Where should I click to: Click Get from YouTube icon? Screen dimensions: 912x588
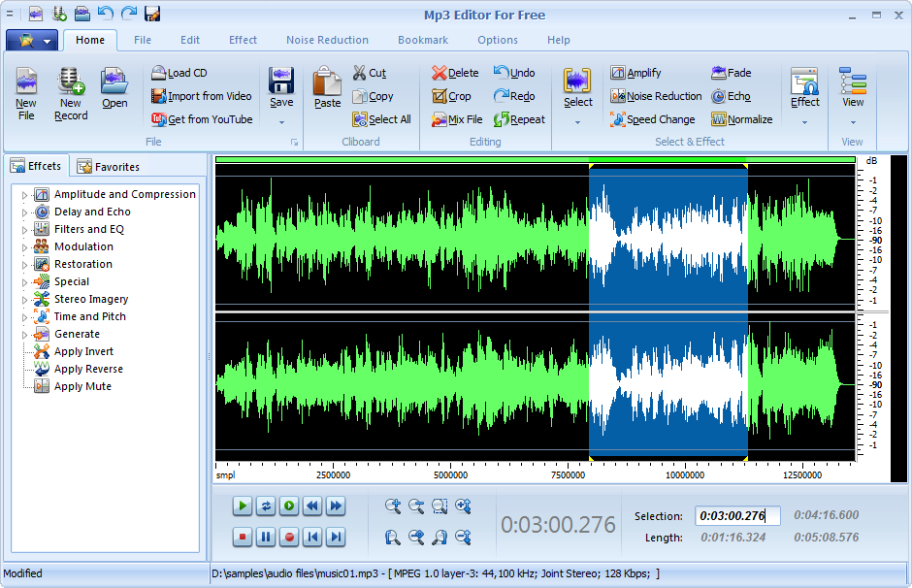[x=160, y=119]
